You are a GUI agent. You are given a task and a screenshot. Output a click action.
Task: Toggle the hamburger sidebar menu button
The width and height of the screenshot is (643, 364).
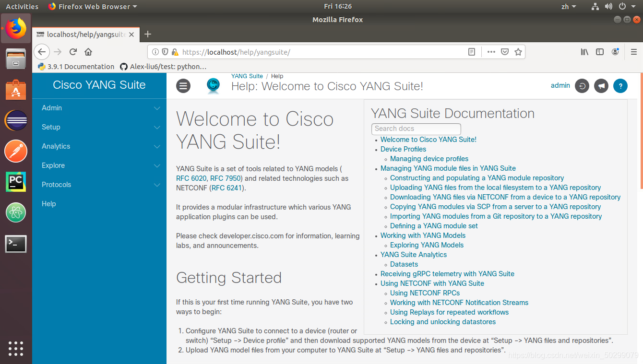click(183, 86)
